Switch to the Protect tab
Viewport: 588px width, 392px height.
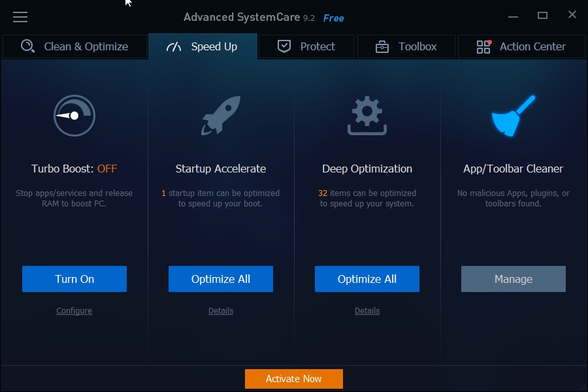tap(306, 46)
